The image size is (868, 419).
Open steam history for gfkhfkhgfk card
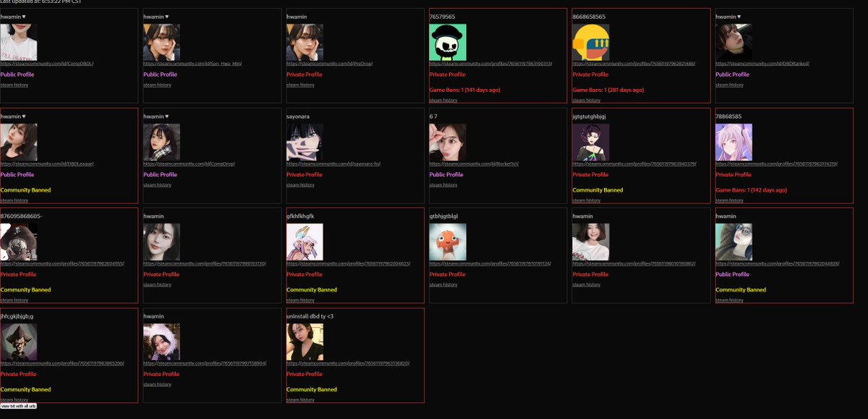pos(300,300)
